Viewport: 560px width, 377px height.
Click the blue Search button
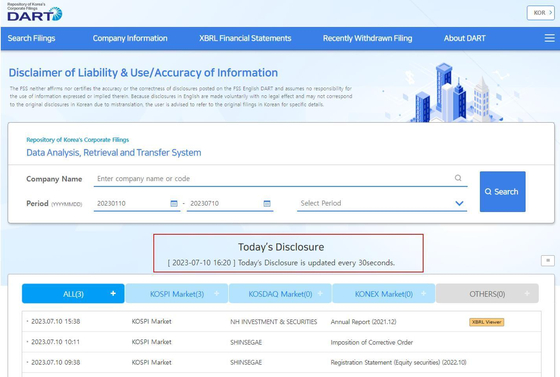(502, 192)
